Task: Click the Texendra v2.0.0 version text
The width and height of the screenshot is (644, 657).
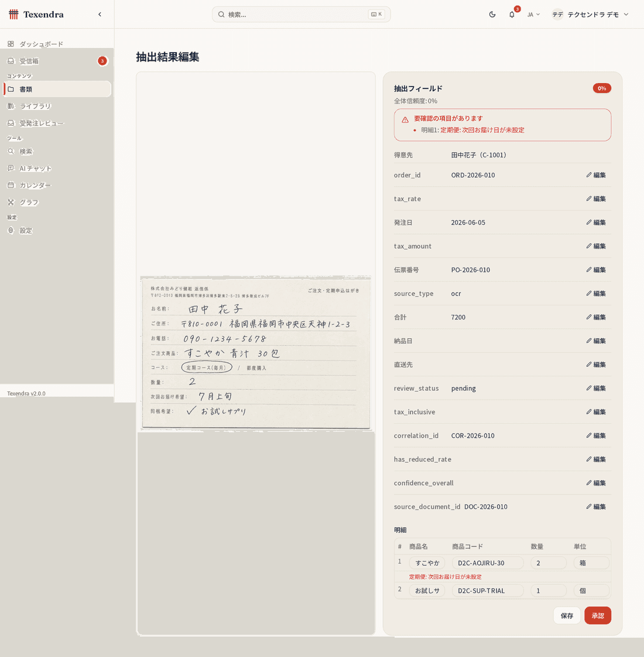Action: tap(26, 394)
